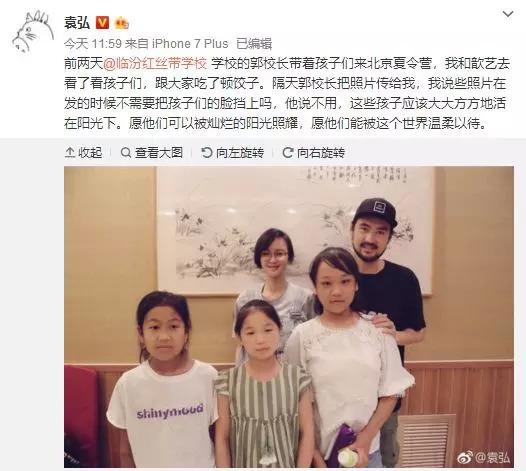Click the 今天 11:59 timestamp
526x471 pixels.
[93, 44]
